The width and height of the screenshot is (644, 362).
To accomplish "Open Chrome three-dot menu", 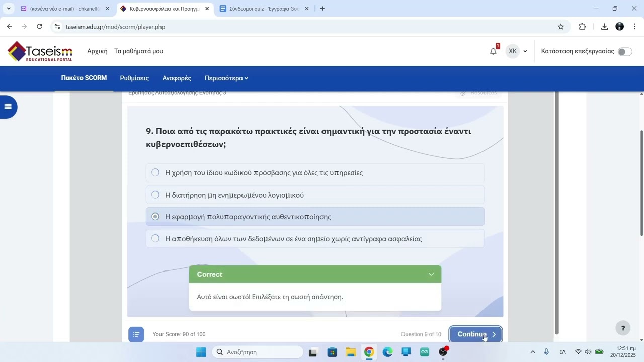I will coord(635,27).
